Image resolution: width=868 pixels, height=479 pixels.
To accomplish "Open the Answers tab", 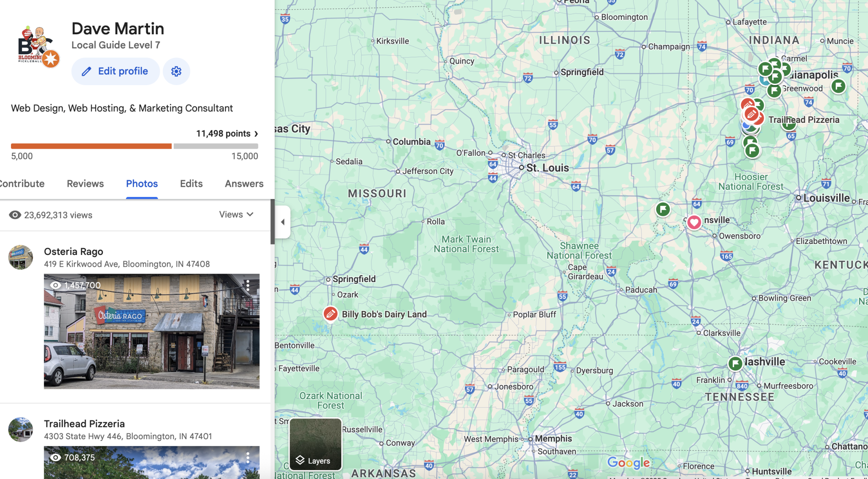I will (244, 184).
